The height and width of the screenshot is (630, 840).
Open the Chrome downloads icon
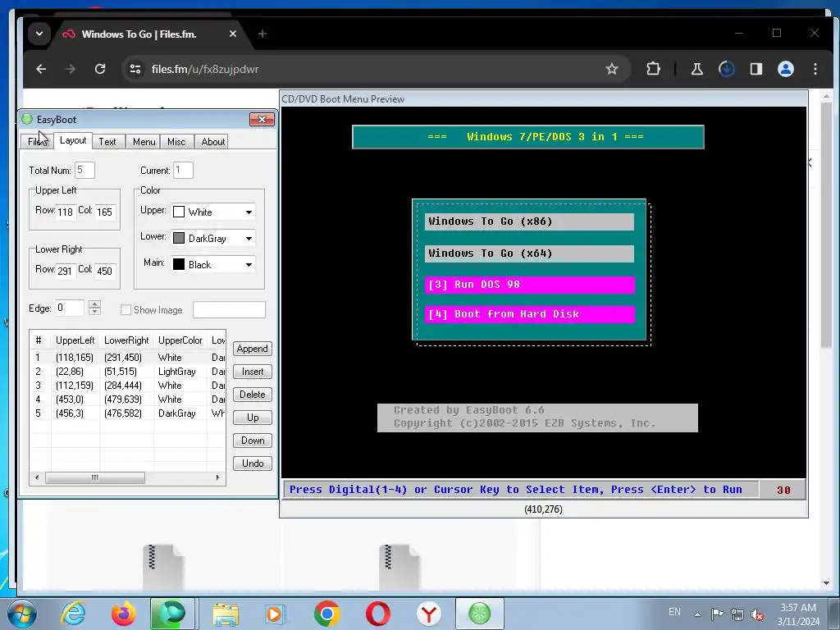click(727, 69)
